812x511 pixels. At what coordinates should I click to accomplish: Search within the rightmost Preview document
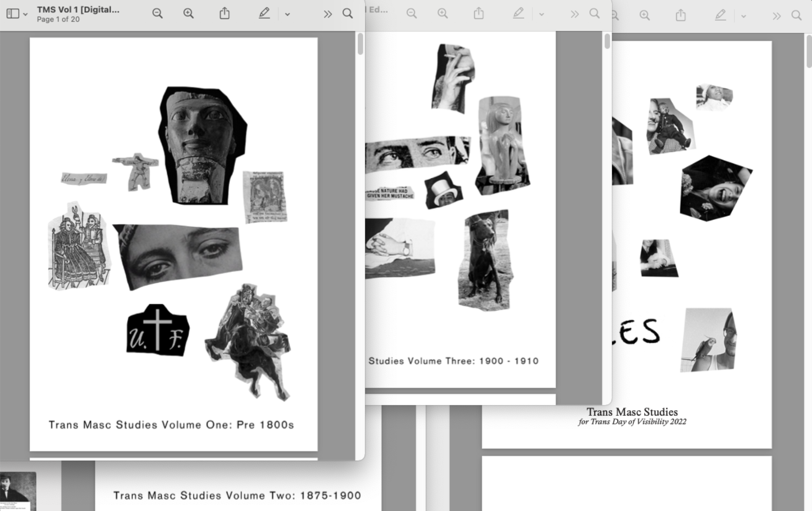tap(796, 16)
